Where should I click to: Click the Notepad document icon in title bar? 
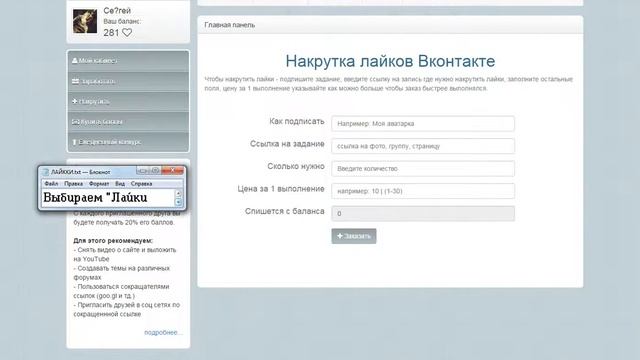click(46, 172)
